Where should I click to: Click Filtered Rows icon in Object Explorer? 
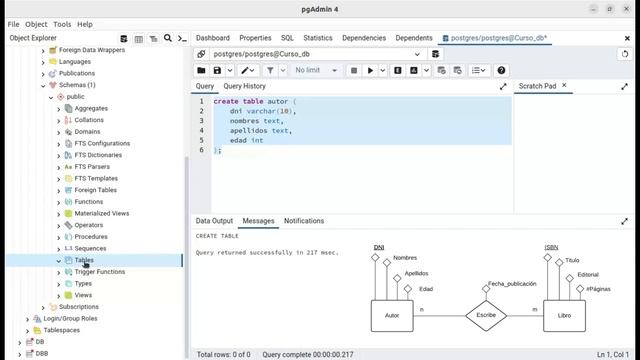point(153,38)
